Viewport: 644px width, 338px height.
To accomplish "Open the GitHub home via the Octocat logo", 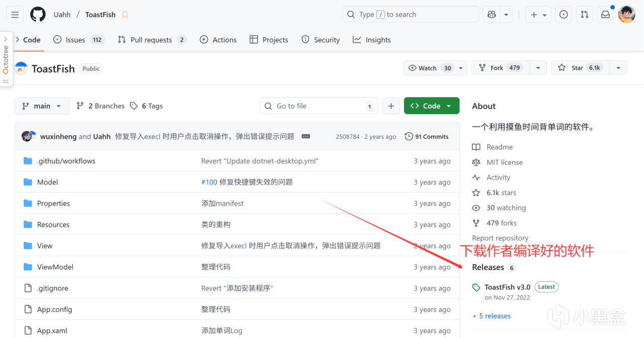I will click(x=38, y=14).
